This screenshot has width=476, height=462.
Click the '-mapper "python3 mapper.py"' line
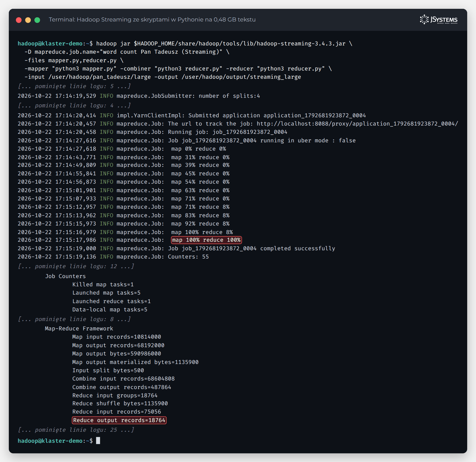click(178, 69)
